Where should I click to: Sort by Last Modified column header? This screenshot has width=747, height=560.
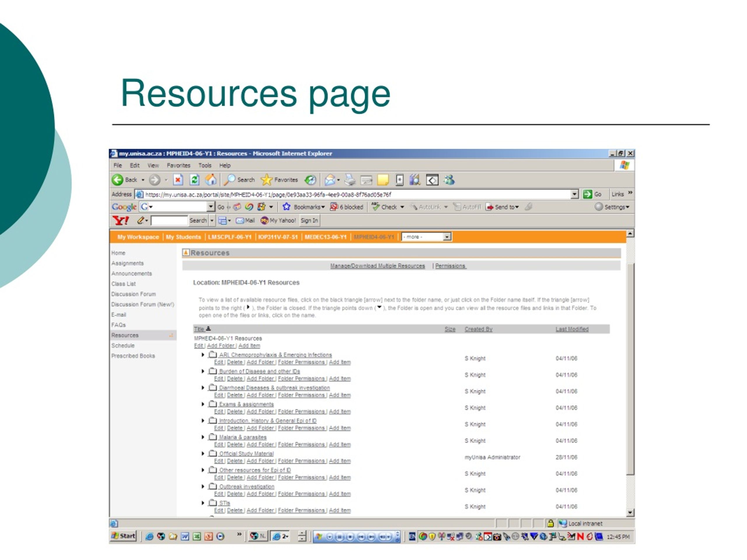pyautogui.click(x=572, y=329)
